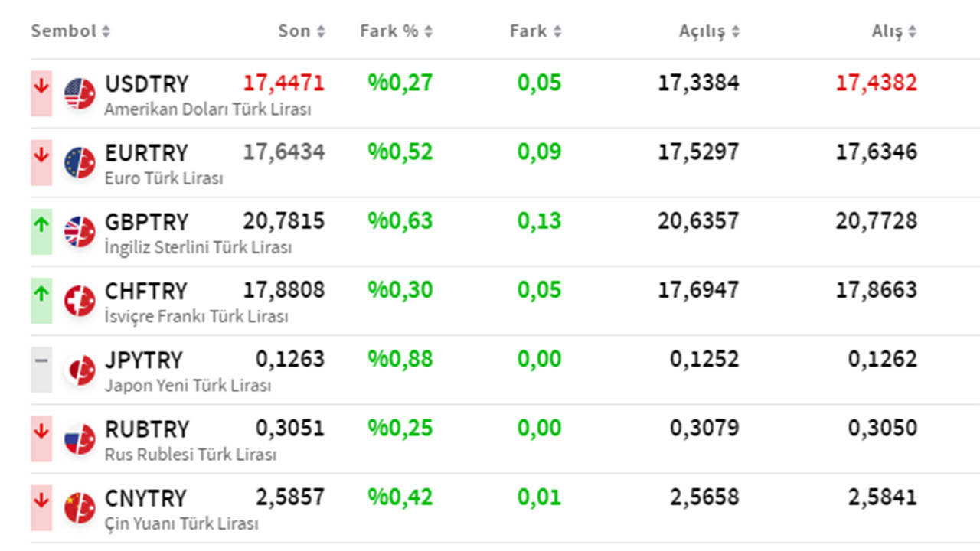Sort table by Alış column header
Image resolution: width=980 pixels, height=551 pixels.
pos(894,31)
